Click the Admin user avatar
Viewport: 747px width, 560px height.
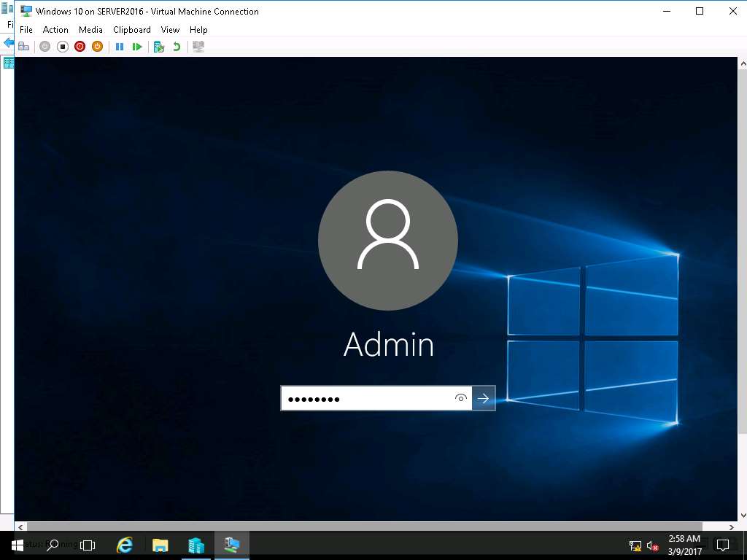coord(388,241)
